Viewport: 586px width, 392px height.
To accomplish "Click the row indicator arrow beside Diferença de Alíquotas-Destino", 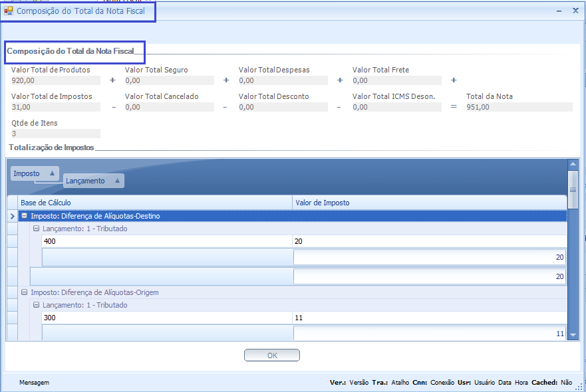I will [x=12, y=216].
